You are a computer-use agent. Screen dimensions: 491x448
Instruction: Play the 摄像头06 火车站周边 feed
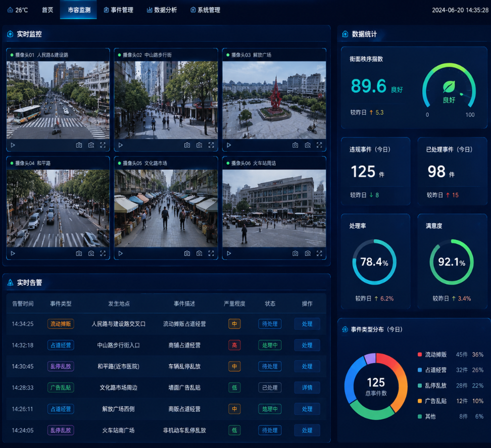pyautogui.click(x=229, y=253)
